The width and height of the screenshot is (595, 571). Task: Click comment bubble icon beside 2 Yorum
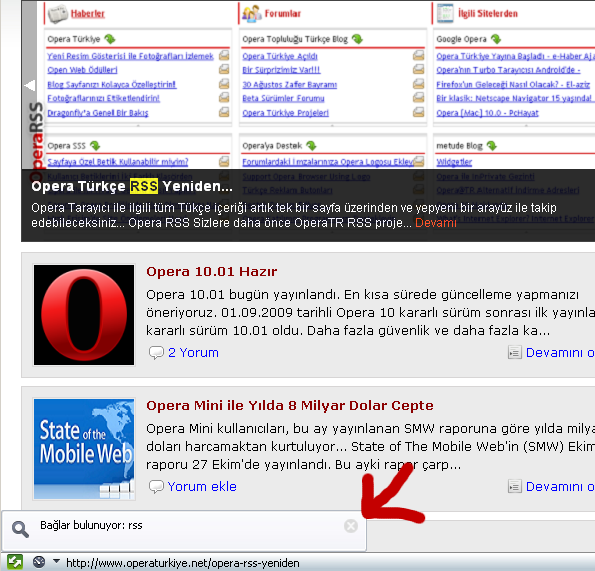(156, 353)
